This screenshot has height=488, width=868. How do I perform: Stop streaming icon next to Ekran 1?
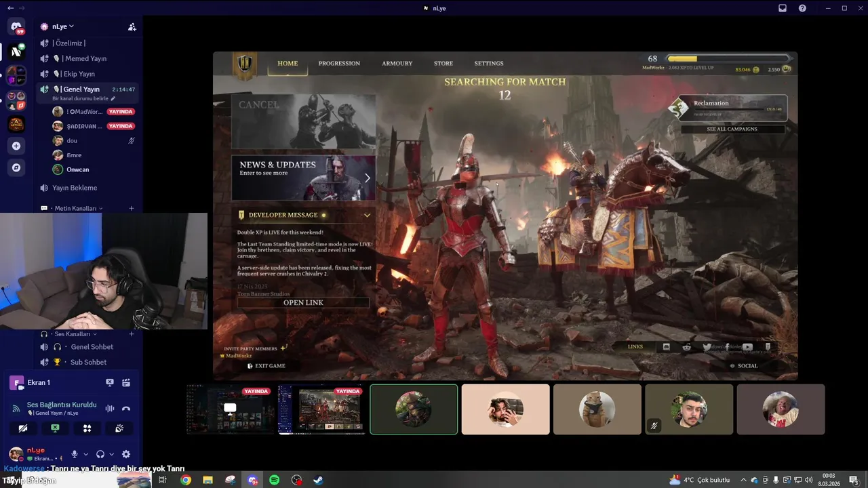110,383
